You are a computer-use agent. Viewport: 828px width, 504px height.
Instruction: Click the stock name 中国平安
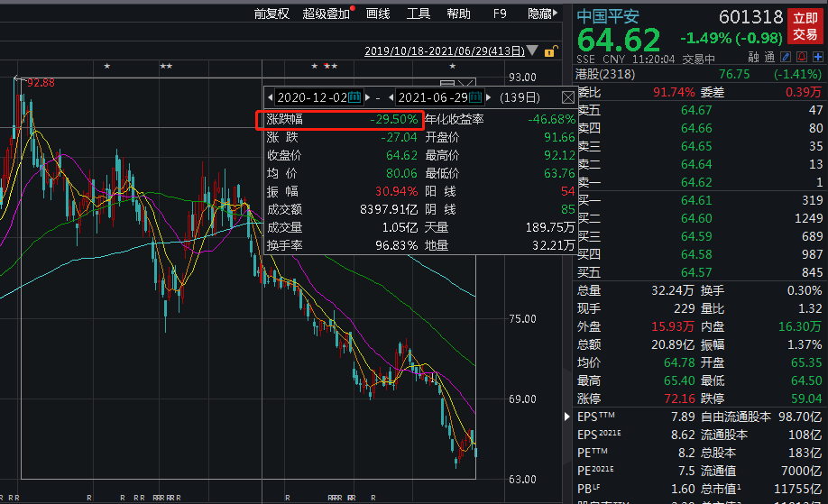pyautogui.click(x=608, y=16)
